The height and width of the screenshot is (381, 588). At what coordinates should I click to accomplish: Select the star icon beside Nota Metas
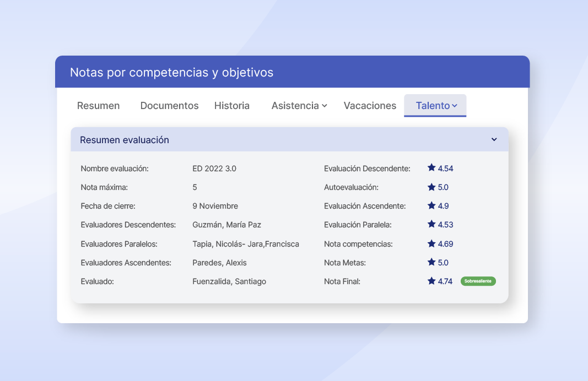tap(430, 263)
